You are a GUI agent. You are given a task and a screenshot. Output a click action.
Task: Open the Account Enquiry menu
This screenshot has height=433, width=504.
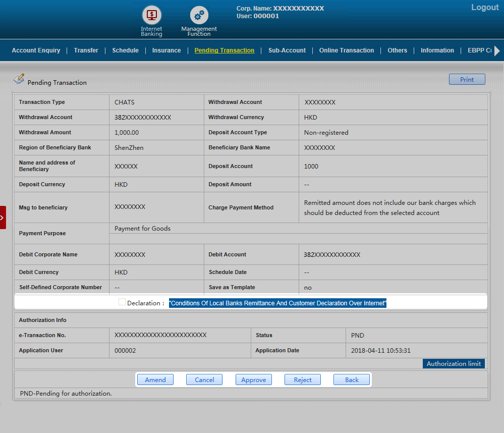[36, 50]
